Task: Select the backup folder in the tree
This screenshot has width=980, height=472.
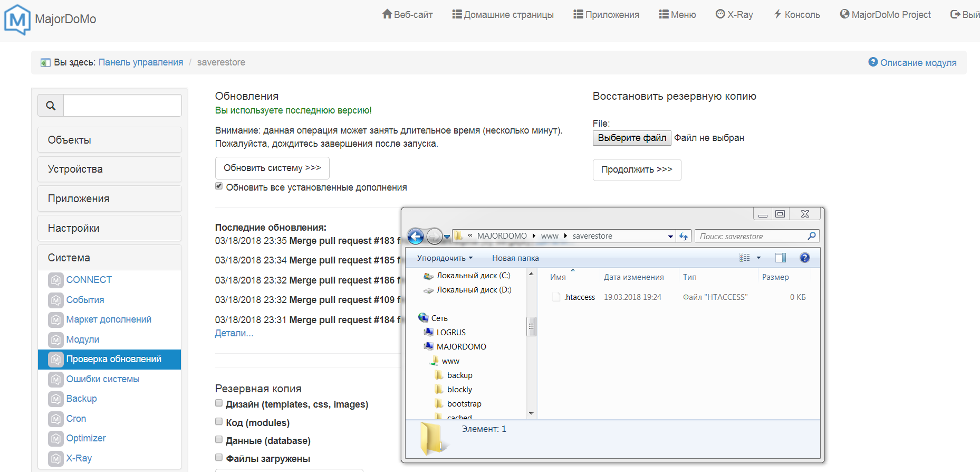Action: tap(459, 375)
